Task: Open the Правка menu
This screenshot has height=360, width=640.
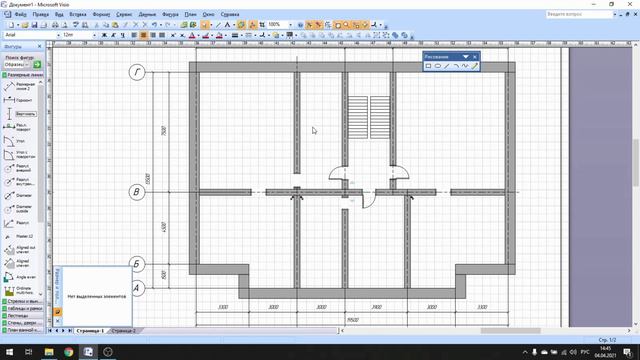Action: tap(40, 14)
